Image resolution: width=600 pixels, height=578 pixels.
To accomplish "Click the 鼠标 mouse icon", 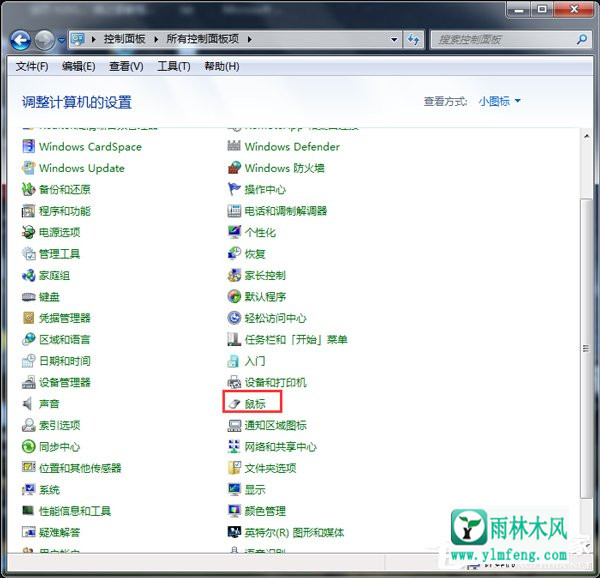I will click(x=234, y=404).
